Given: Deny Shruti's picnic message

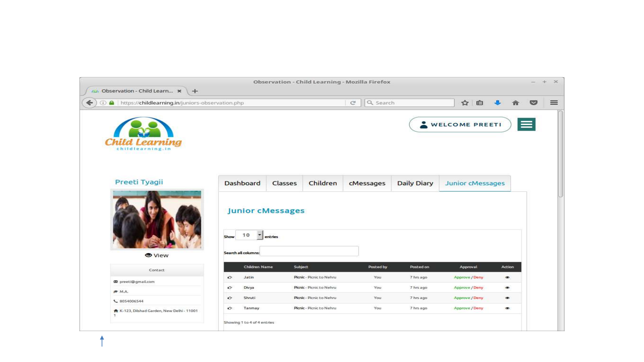Looking at the screenshot, I should point(478,298).
